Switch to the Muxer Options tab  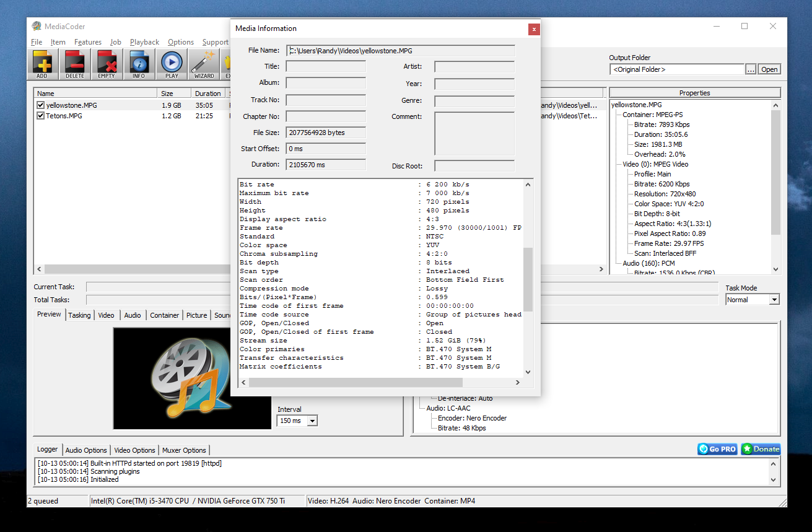(185, 450)
